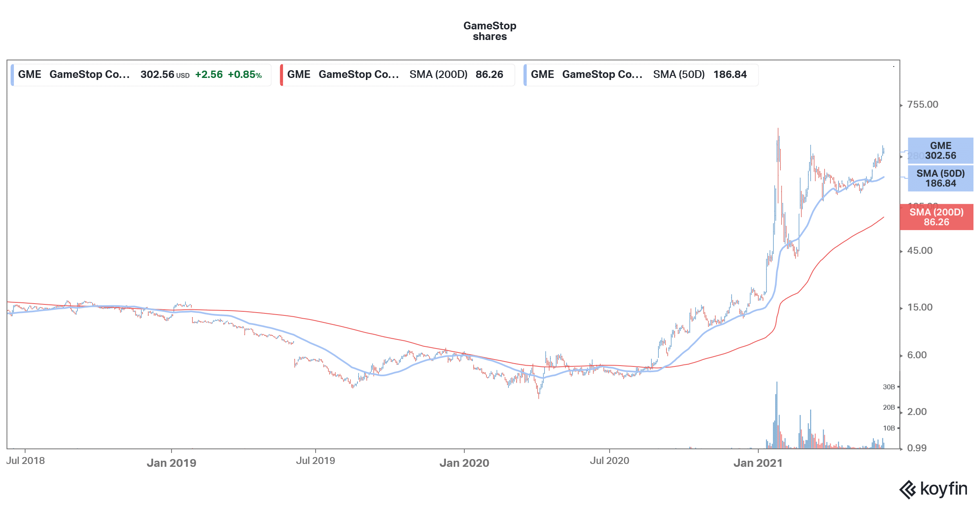980x506 pixels.
Task: Click the 15.00 price axis value
Action: [x=920, y=307]
